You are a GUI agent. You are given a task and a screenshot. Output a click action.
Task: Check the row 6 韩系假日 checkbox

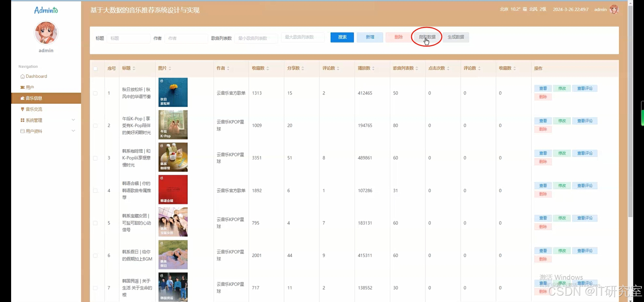pos(95,255)
